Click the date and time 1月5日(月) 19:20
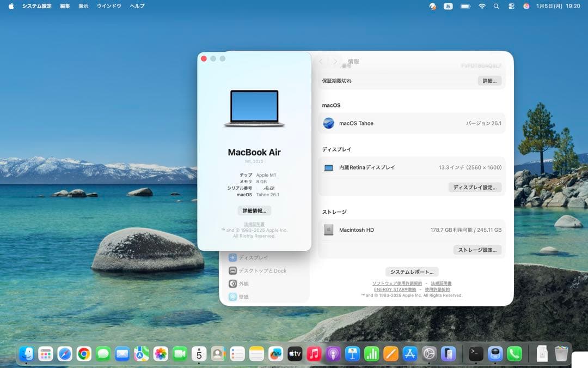Viewport: 588px width, 368px height. (558, 6)
